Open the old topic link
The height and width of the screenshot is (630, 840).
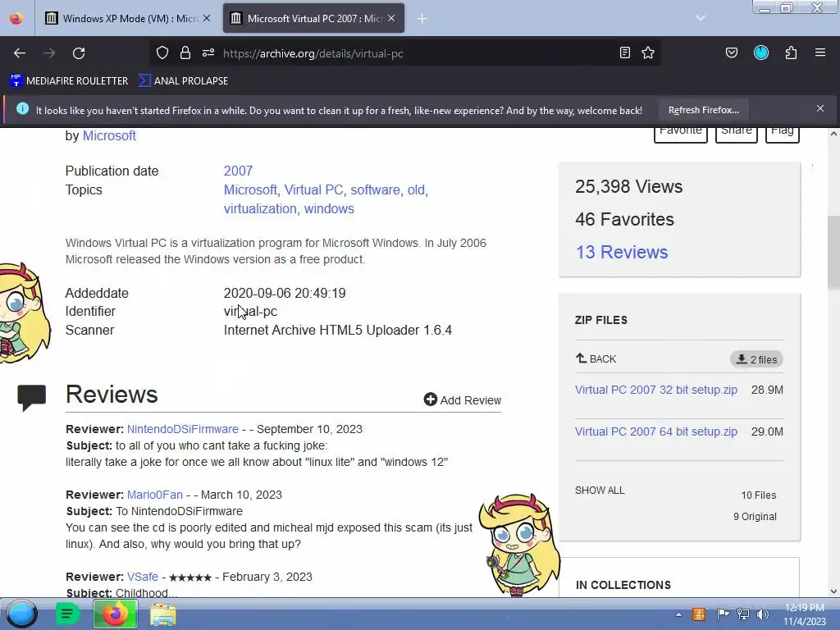tap(416, 189)
